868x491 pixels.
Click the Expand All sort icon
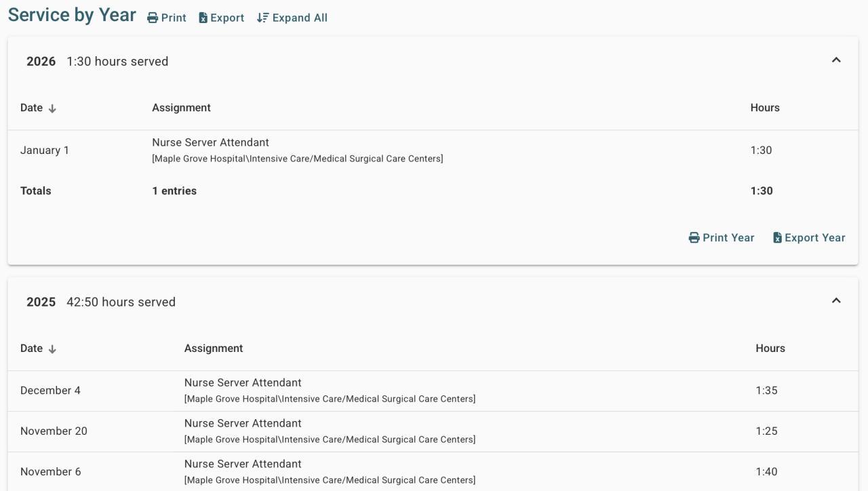263,18
